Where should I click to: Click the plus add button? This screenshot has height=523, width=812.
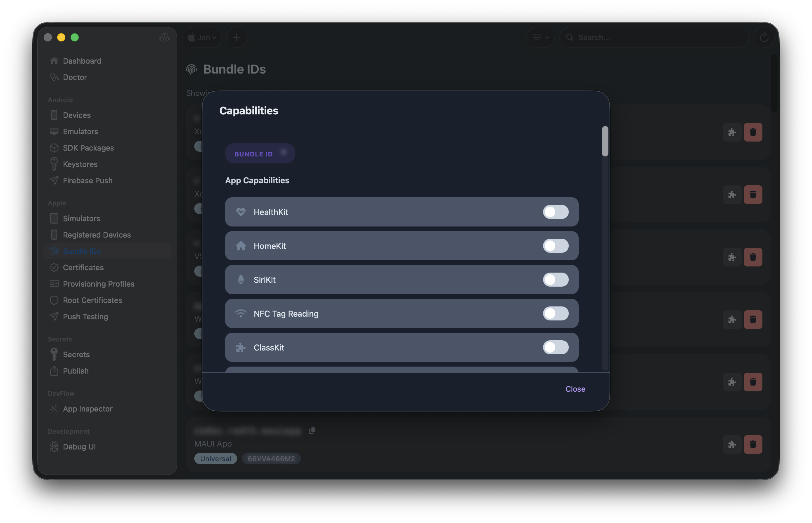pos(237,37)
